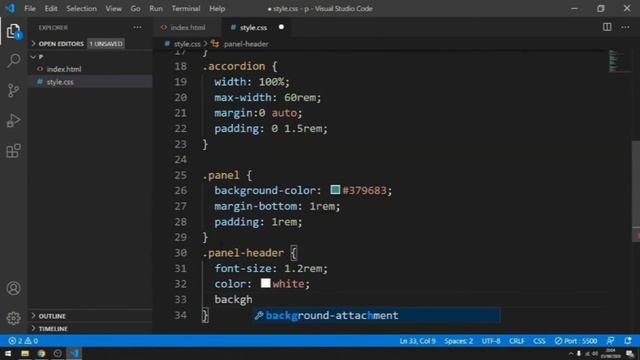Open Windows Start button

pos(8,353)
